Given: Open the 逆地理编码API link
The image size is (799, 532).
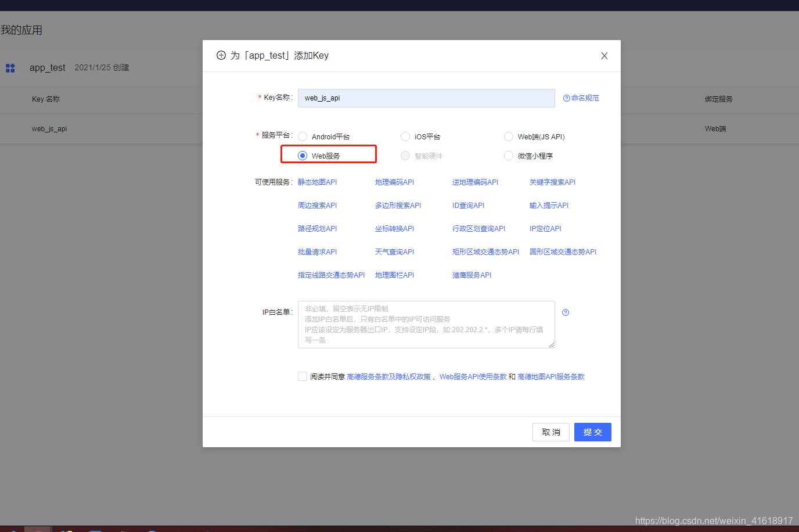Looking at the screenshot, I should (x=475, y=182).
